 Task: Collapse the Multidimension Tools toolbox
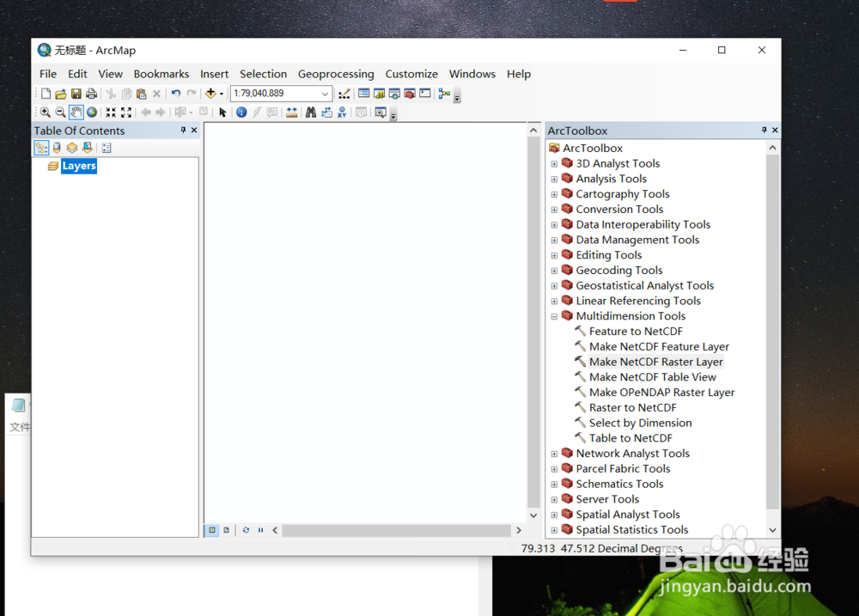554,316
